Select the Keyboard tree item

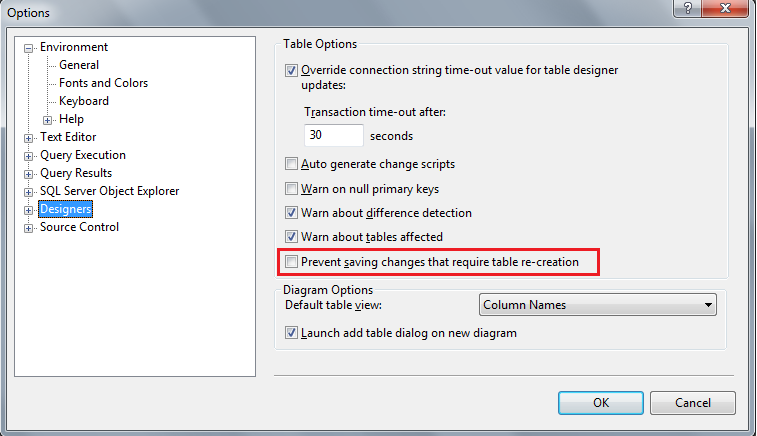(x=84, y=101)
